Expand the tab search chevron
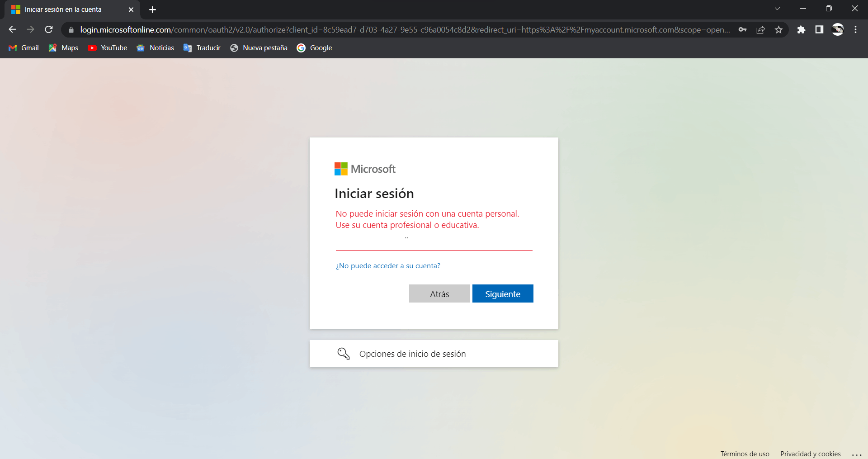 [777, 9]
